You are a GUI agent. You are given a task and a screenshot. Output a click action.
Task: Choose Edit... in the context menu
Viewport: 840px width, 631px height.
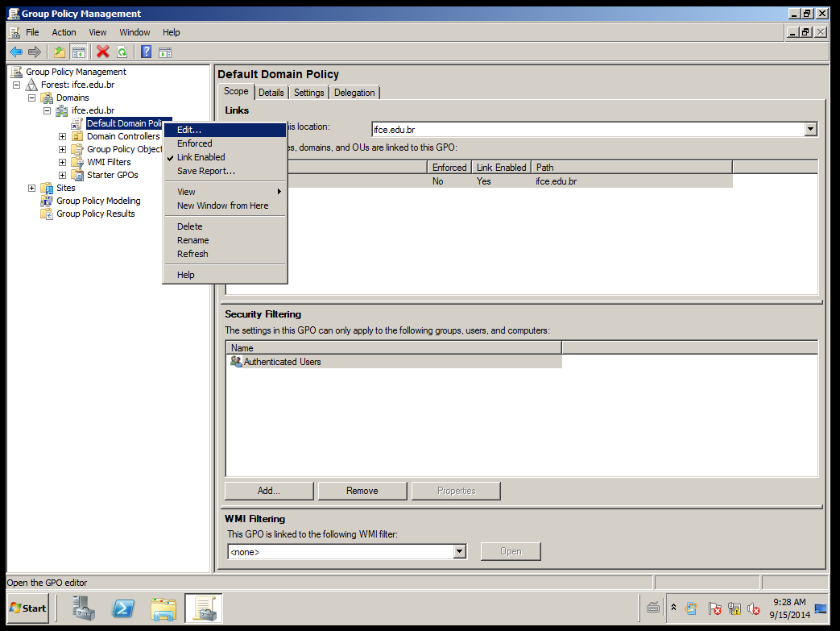(225, 130)
